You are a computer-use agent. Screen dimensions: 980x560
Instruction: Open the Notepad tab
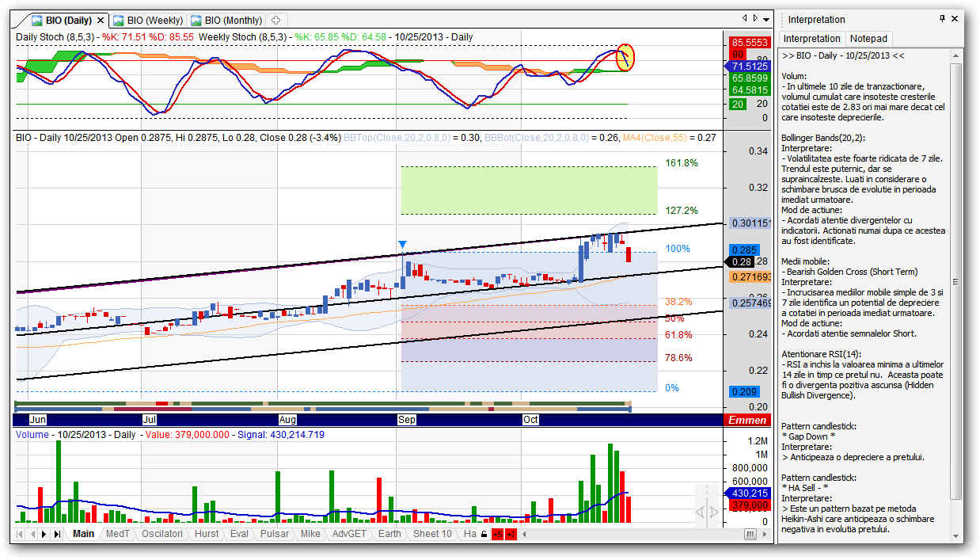(868, 38)
